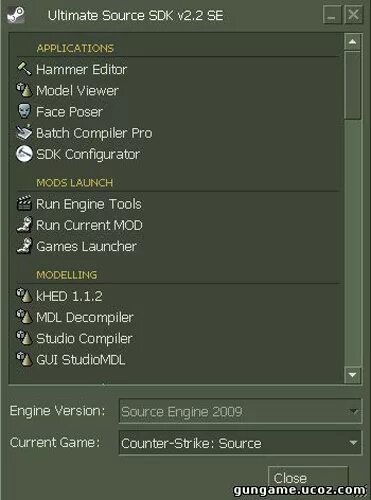Click the Run Current MOD icon

24,225
